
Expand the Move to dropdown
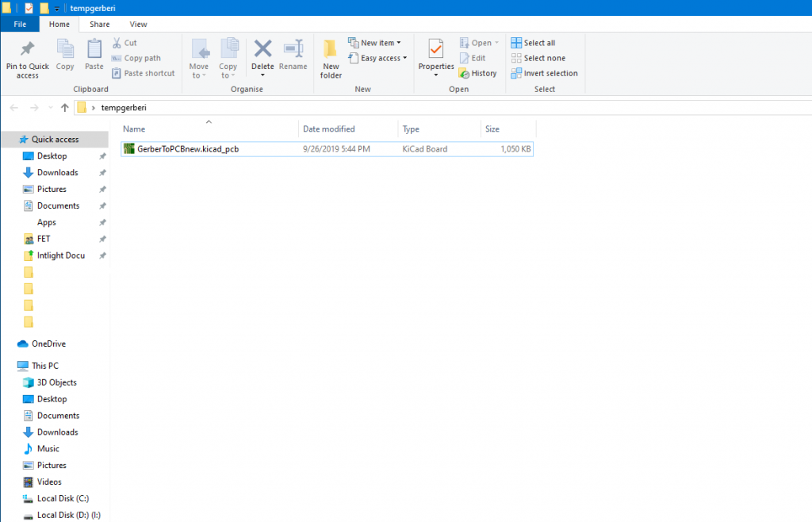pyautogui.click(x=198, y=57)
